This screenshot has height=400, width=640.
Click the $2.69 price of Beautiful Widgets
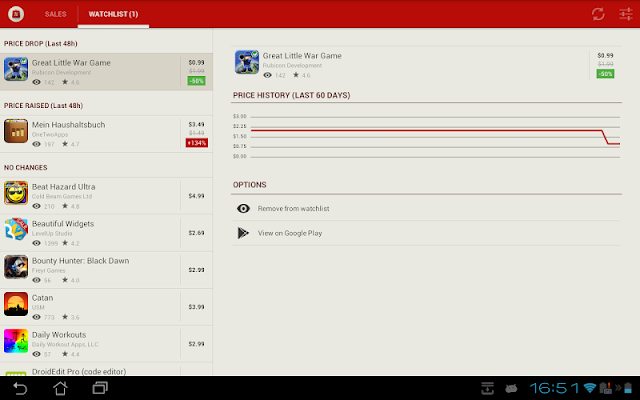(x=196, y=233)
